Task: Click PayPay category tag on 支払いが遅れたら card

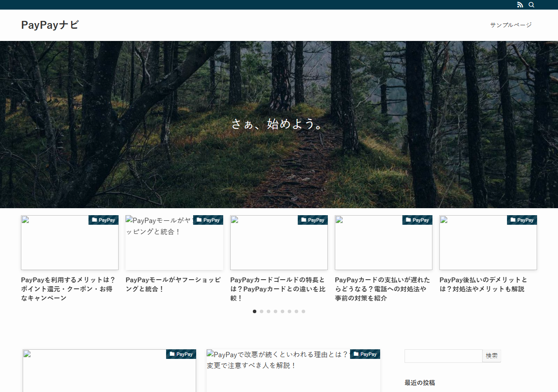Action: pos(417,220)
